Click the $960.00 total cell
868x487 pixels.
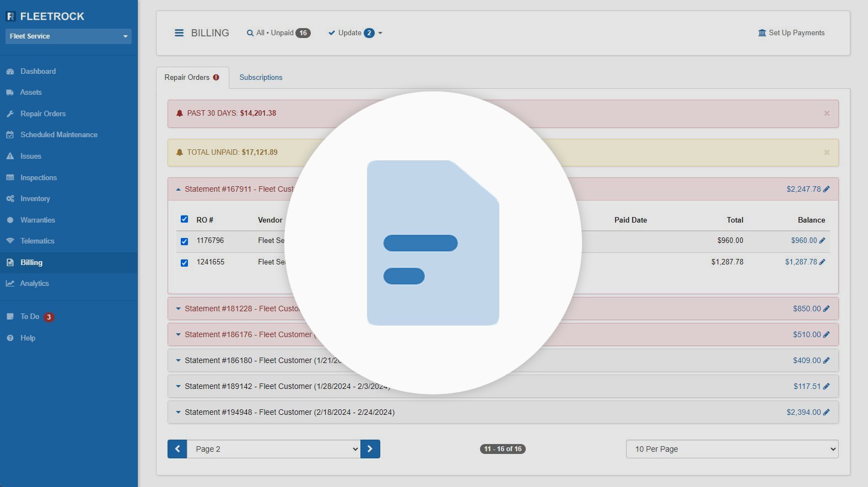click(730, 241)
